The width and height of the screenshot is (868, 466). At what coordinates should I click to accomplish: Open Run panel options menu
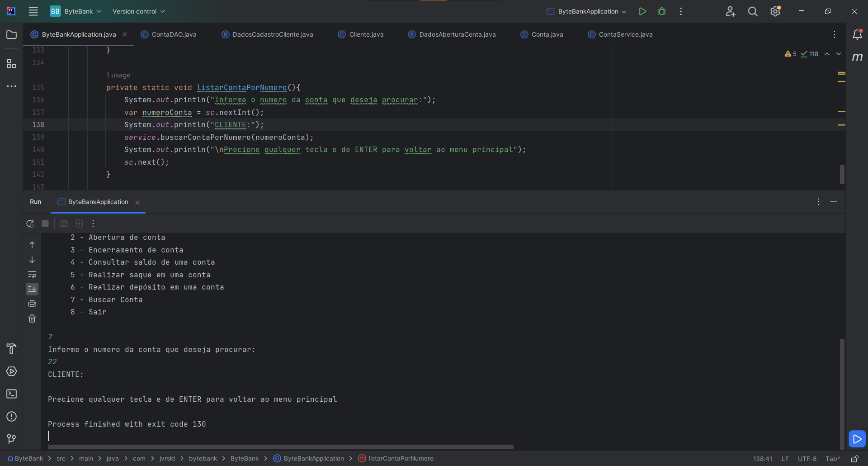[x=819, y=202]
